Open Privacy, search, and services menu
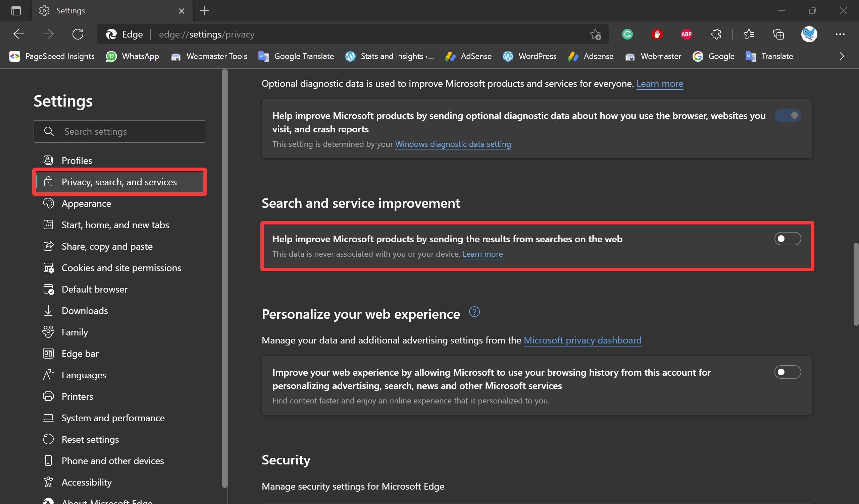The image size is (859, 504). (x=119, y=182)
